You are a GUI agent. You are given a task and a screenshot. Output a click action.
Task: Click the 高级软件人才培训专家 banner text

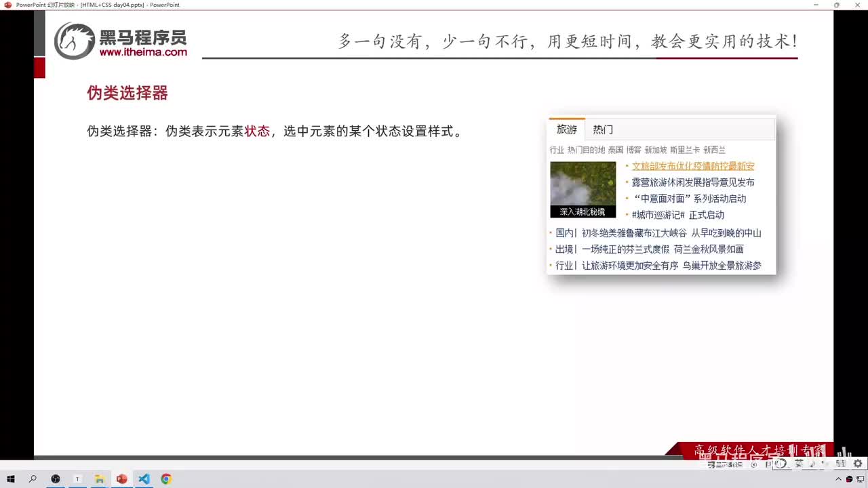pyautogui.click(x=759, y=450)
